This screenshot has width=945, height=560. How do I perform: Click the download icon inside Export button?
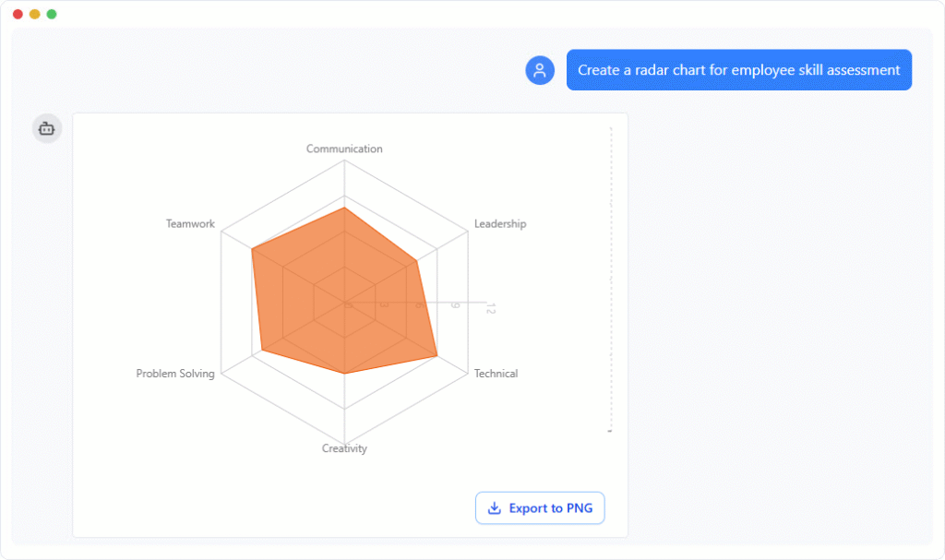pyautogui.click(x=495, y=508)
